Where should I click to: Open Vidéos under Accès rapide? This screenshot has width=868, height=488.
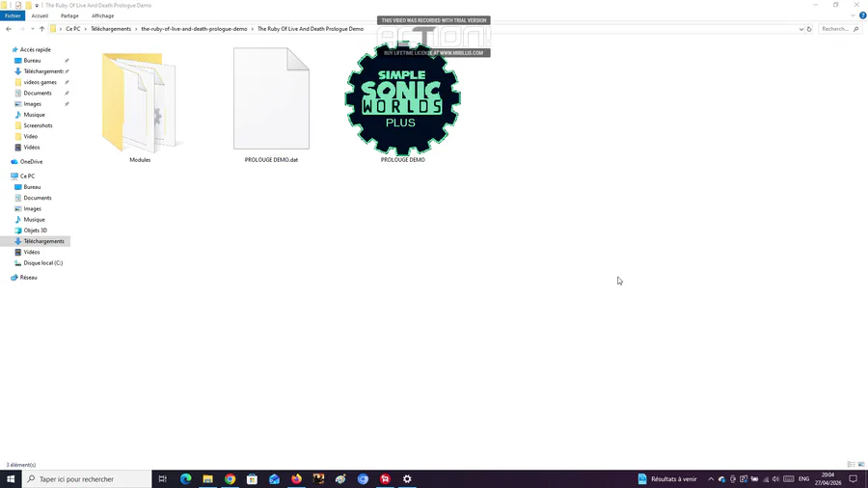[32, 148]
